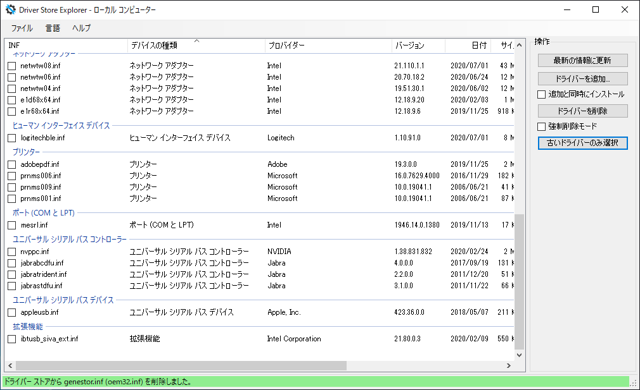640x390 pixels.
Task: Check the netwtw06.inf checkbox
Action: (x=12, y=77)
